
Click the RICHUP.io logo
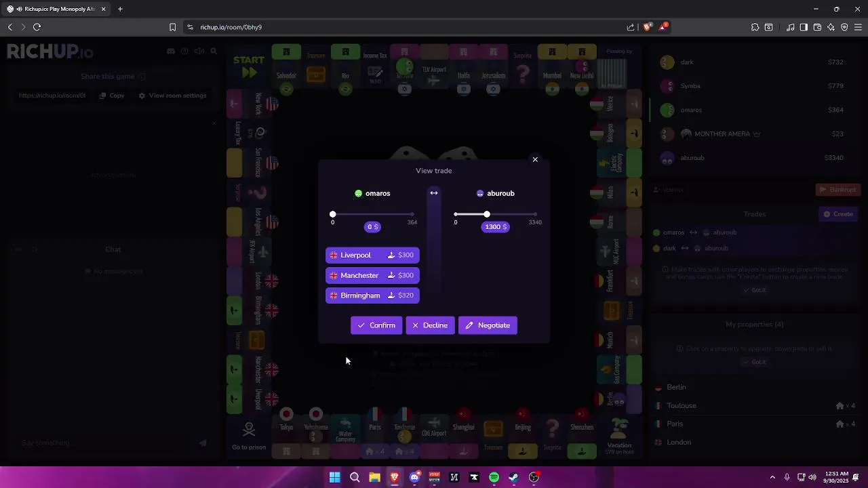[50, 52]
